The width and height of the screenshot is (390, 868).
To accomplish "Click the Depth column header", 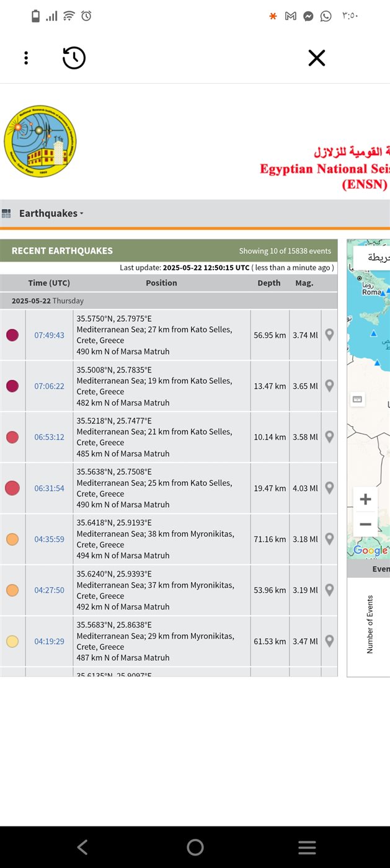I will pos(269,283).
